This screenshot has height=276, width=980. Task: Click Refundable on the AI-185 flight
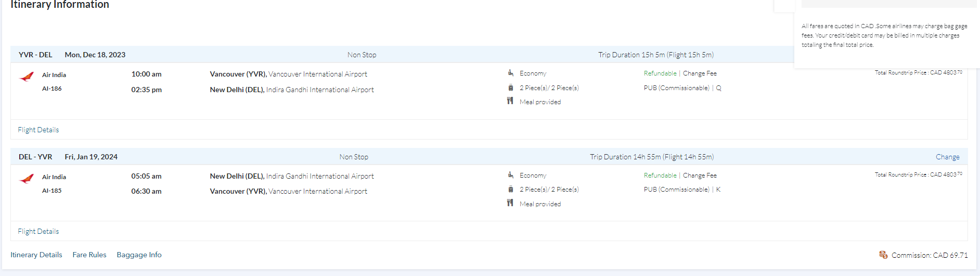[x=660, y=175]
